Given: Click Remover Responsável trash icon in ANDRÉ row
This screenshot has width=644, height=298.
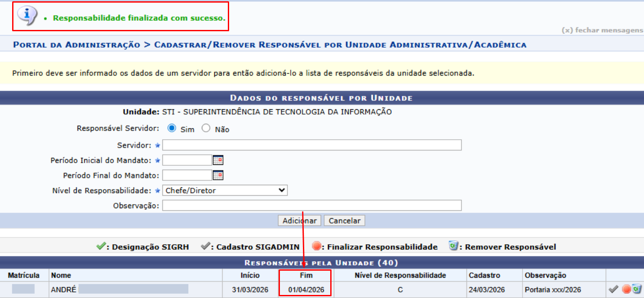Looking at the screenshot, I should 637,289.
